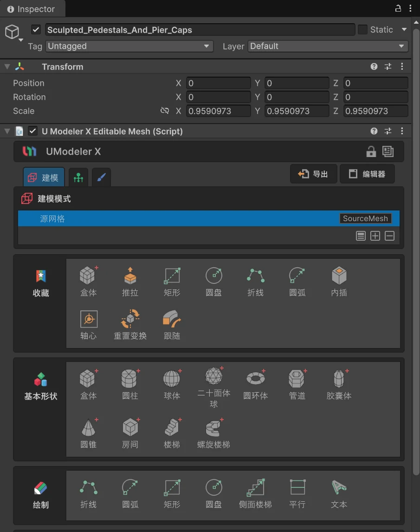This screenshot has width=420, height=532.
Task: Select the favorite 矩形 rectangle tool
Action: 172,282
